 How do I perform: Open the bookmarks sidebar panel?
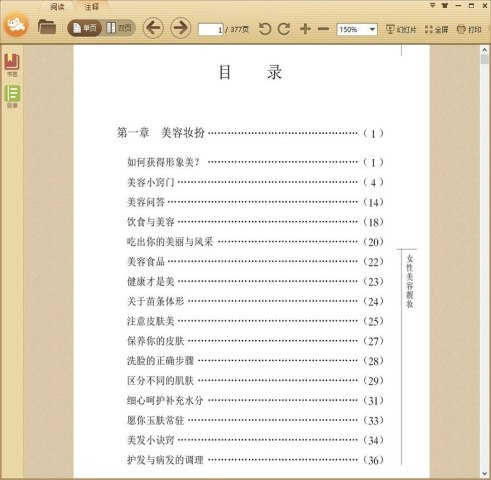[12, 65]
